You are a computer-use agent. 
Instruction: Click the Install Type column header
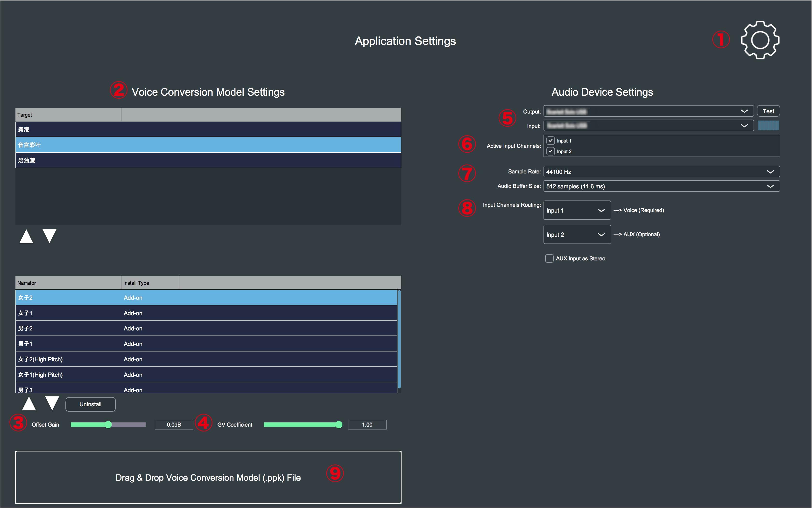pos(150,283)
